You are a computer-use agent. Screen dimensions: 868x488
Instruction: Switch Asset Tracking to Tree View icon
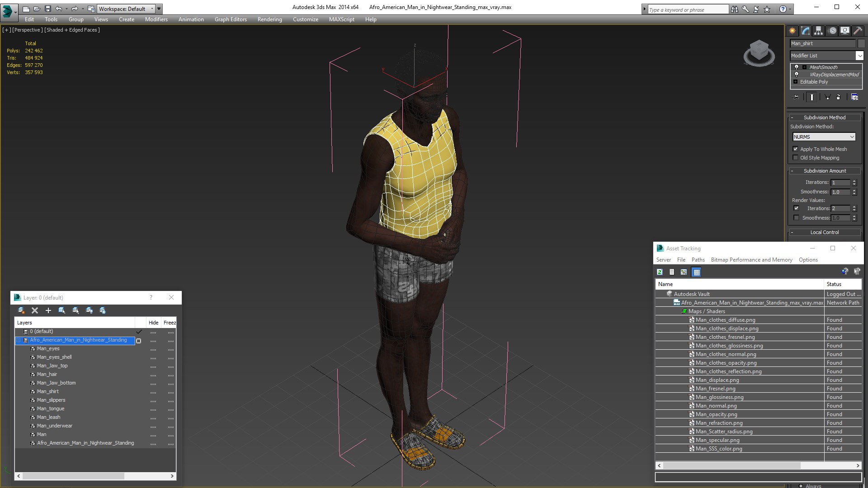click(x=684, y=272)
